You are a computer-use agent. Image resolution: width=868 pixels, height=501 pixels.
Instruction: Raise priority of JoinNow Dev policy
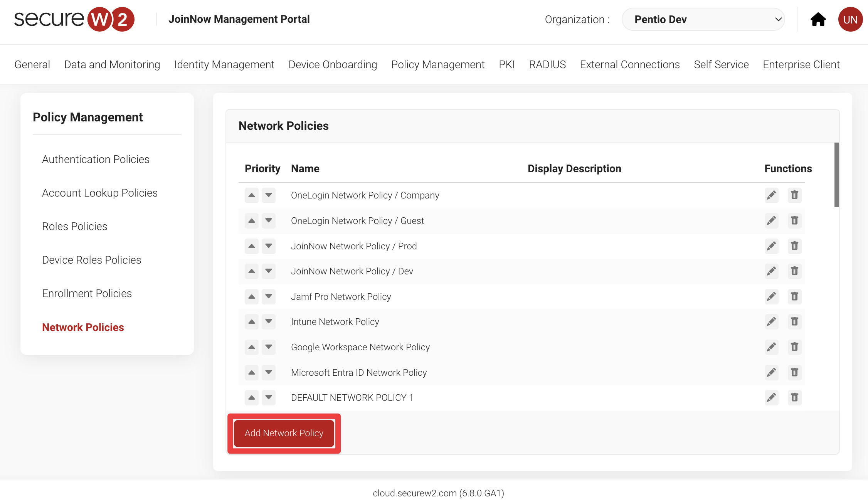pyautogui.click(x=252, y=271)
